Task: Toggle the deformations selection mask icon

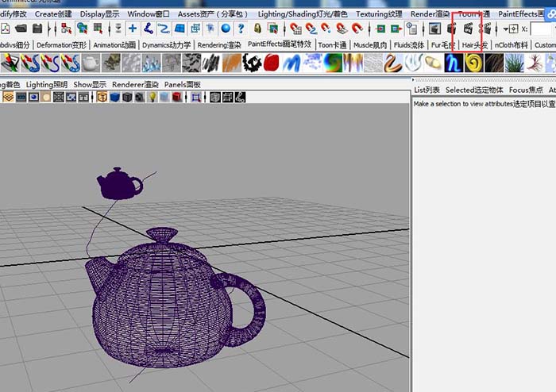Action: pyautogui.click(x=195, y=29)
